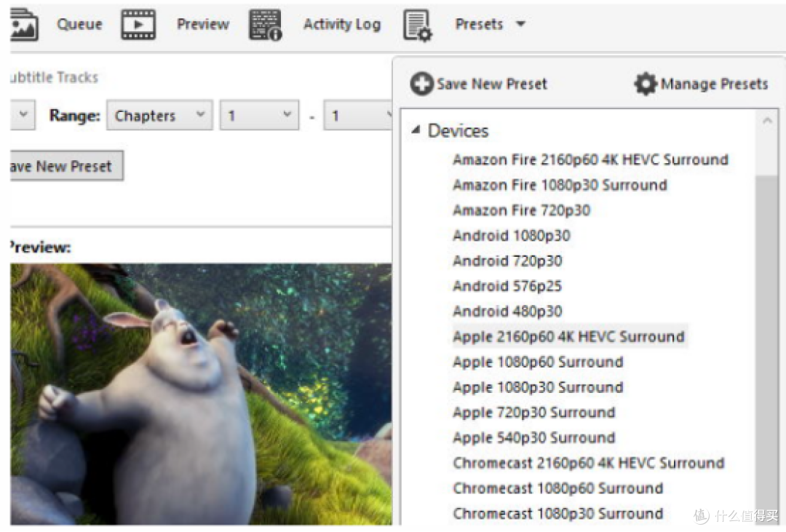Select Android 720p30 preset

507,261
